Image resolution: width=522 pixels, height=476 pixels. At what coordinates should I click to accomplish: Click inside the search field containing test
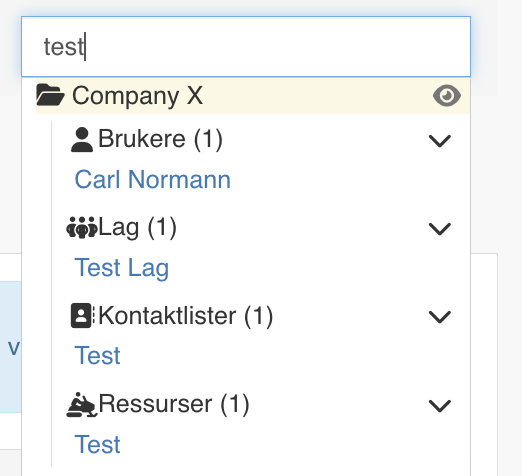[246, 47]
